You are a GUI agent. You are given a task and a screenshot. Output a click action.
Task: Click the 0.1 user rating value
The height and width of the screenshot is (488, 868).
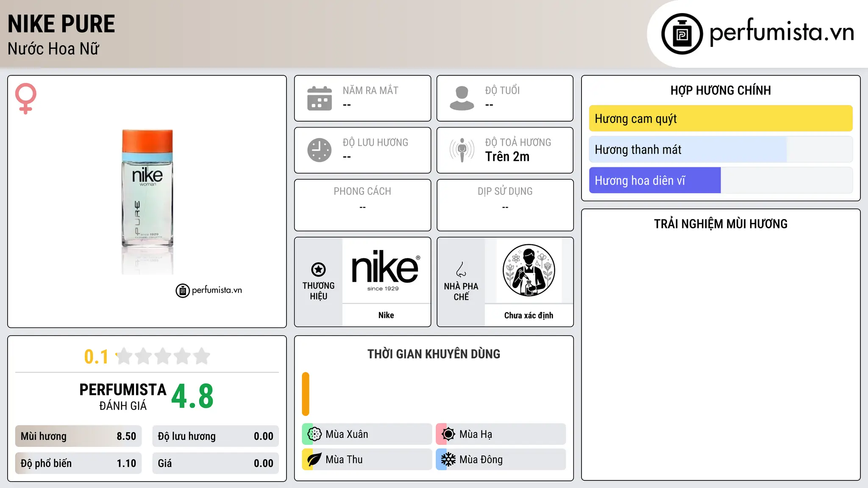[96, 357]
